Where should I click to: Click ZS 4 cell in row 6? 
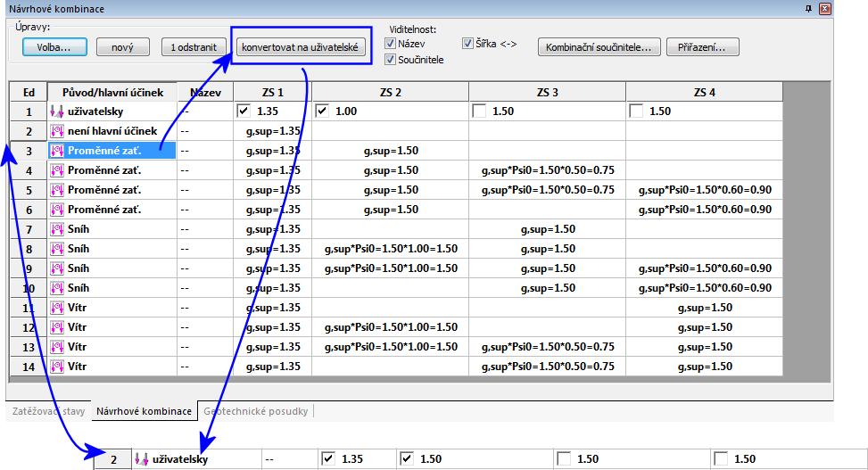704,210
